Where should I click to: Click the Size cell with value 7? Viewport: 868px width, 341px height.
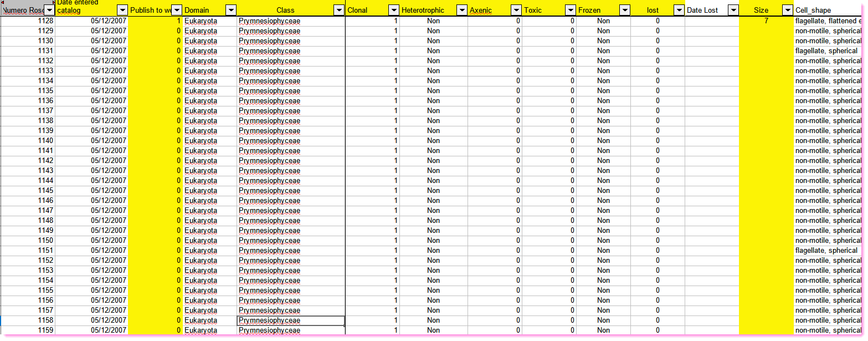[766, 21]
